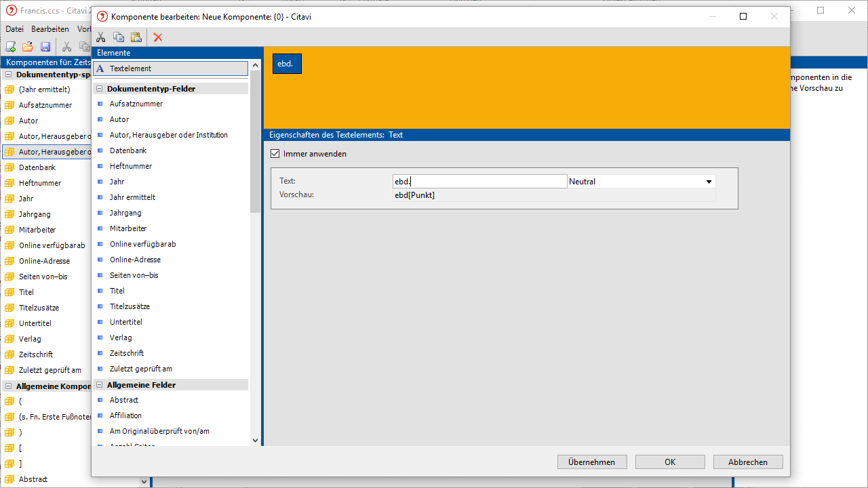The width and height of the screenshot is (868, 488).
Task: Click the Save icon in main toolbar
Action: pos(45,47)
